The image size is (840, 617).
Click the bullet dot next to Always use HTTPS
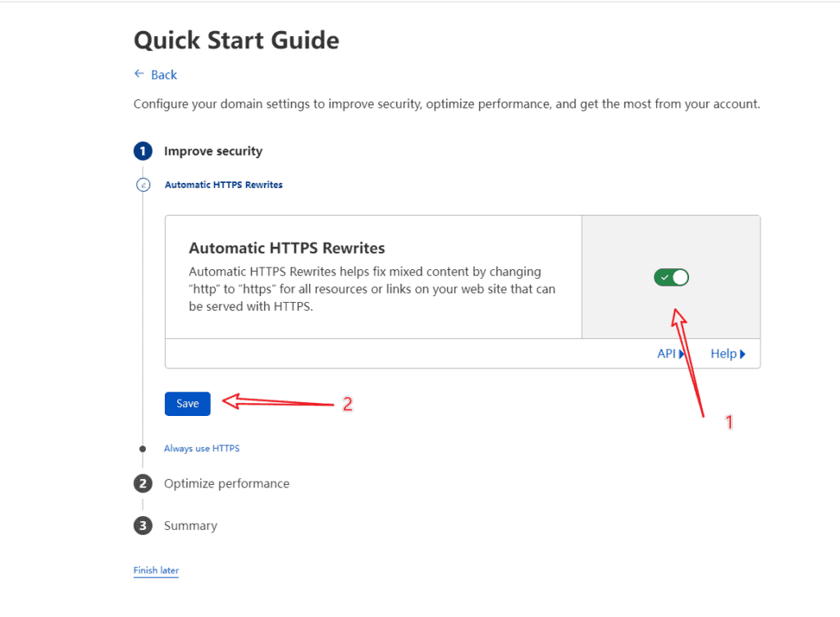click(x=143, y=449)
